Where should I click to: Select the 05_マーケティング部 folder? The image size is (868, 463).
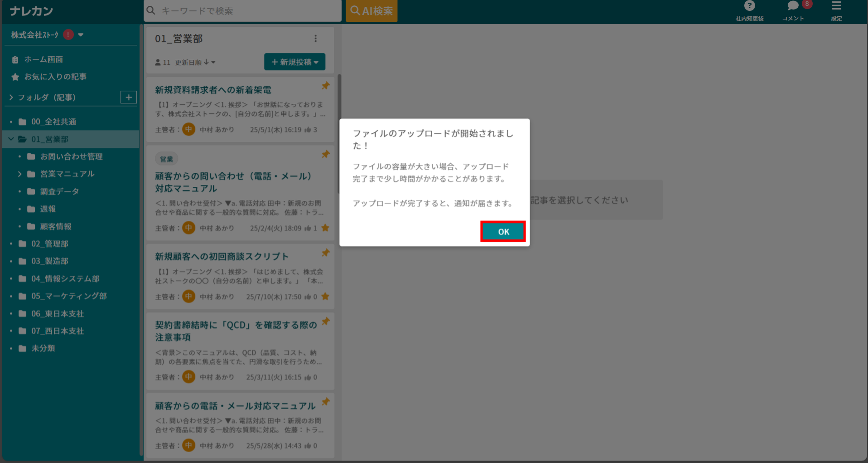click(x=68, y=296)
